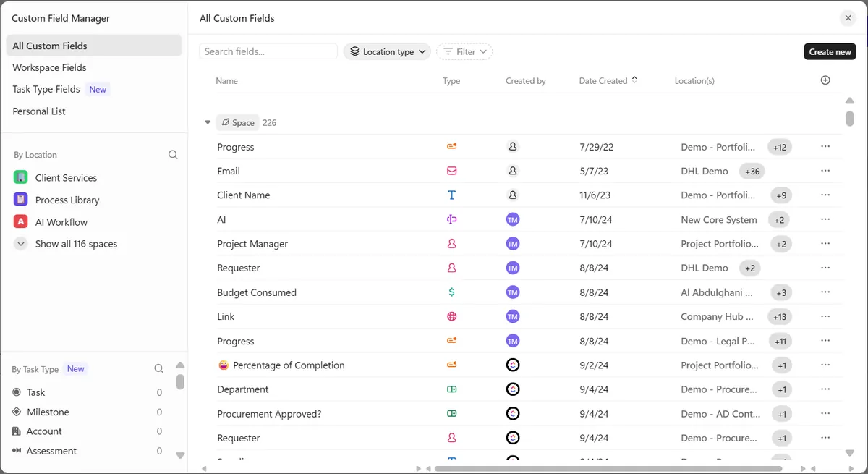This screenshot has height=474, width=868.
Task: Expand the +9 locations badge for Client Name
Action: pyautogui.click(x=781, y=195)
